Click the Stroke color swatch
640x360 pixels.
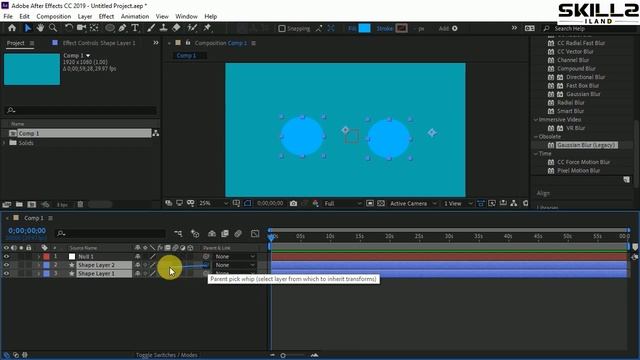(402, 28)
